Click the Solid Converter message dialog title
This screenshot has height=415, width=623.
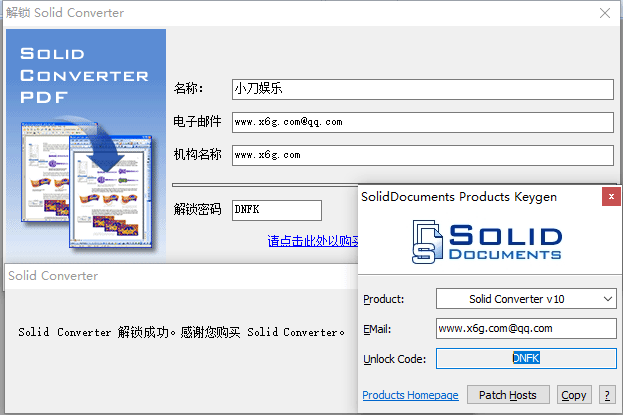(54, 276)
